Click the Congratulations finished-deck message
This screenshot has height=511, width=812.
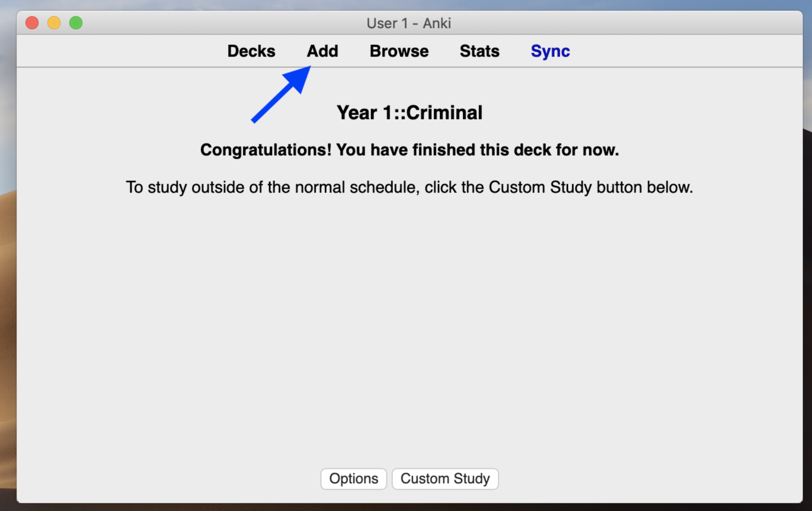[409, 150]
